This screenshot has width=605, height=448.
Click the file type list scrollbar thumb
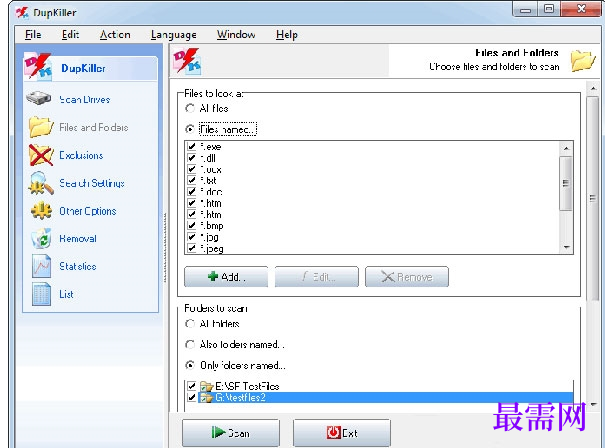click(566, 183)
